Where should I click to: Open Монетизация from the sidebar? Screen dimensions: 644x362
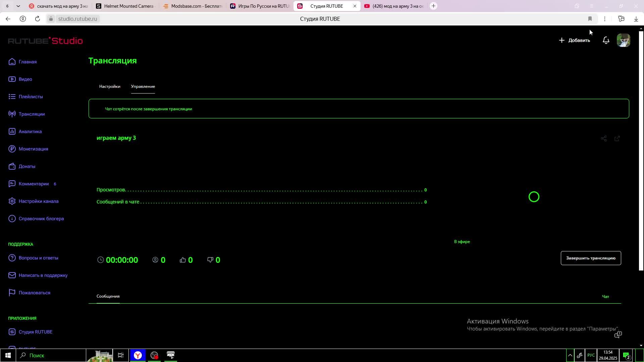tap(33, 149)
